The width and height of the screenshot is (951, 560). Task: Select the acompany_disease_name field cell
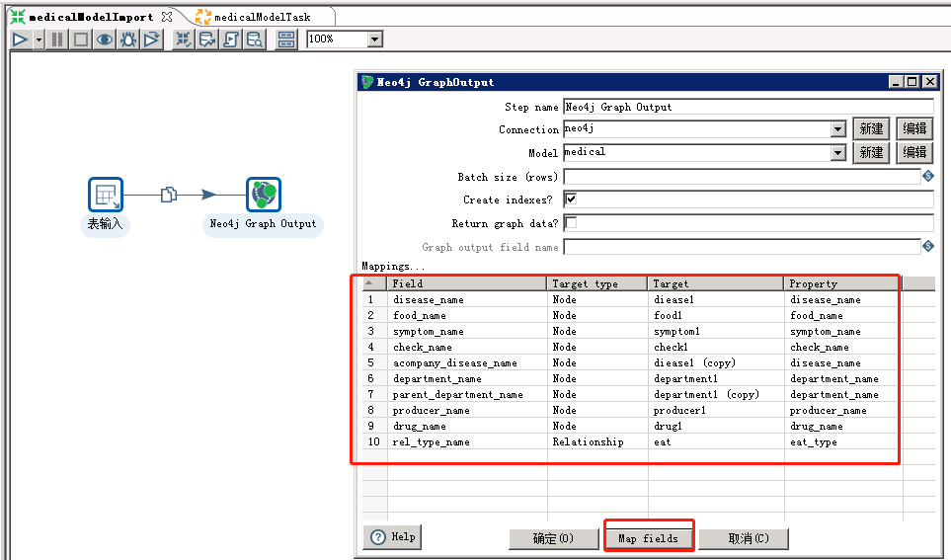467,362
